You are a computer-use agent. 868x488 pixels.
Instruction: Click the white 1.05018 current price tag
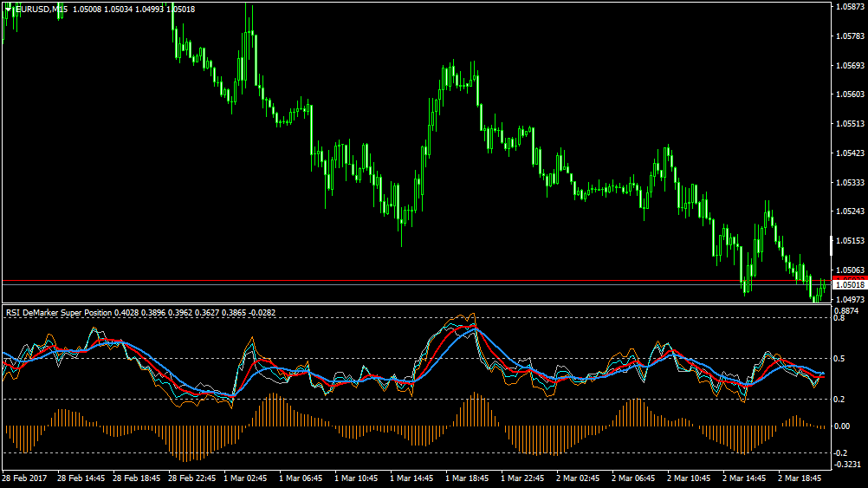coord(850,284)
